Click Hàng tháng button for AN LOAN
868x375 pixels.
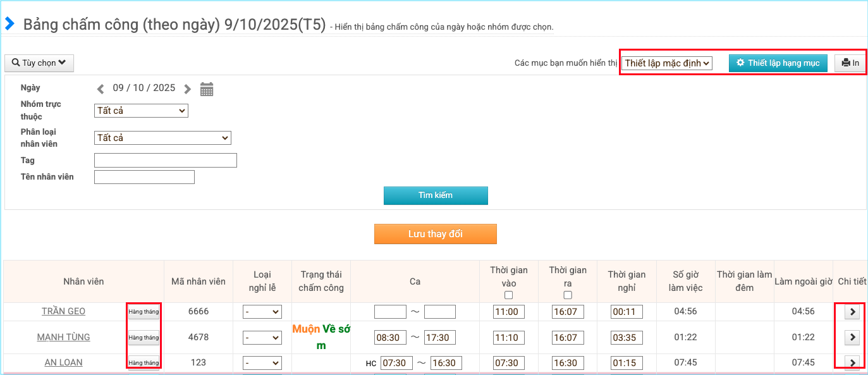144,363
